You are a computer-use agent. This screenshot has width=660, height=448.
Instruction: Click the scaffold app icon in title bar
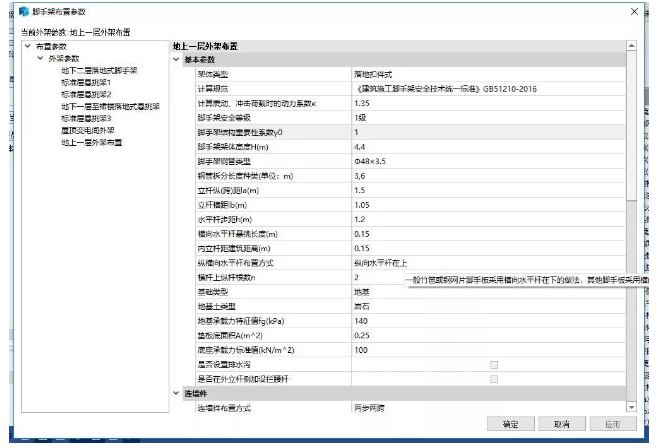pyautogui.click(x=10, y=10)
